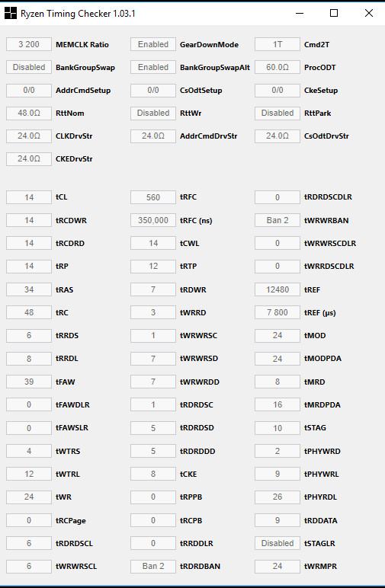Click the tCL value box

(29, 197)
